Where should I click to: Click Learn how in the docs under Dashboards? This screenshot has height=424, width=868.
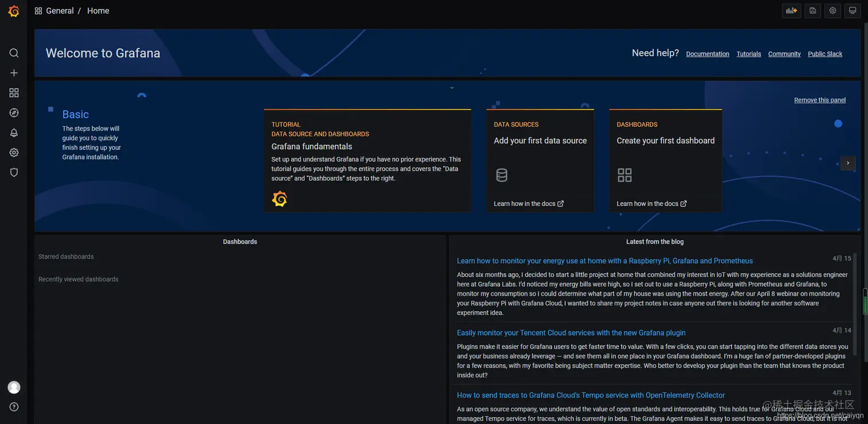648,203
